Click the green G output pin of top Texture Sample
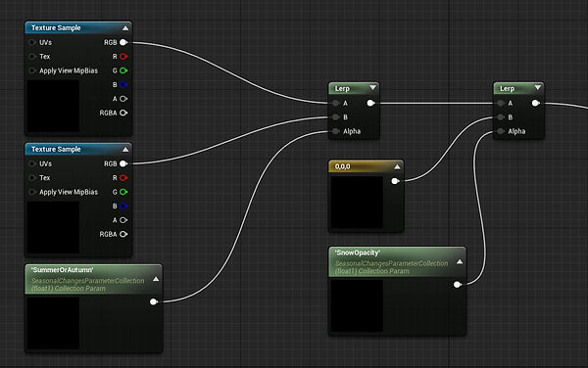Viewport: 588px width, 368px height. (x=123, y=70)
